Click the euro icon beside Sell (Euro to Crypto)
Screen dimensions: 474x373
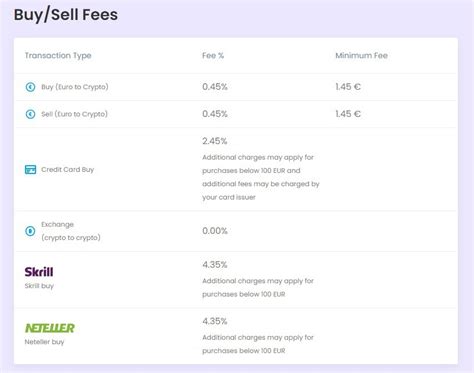pos(30,114)
